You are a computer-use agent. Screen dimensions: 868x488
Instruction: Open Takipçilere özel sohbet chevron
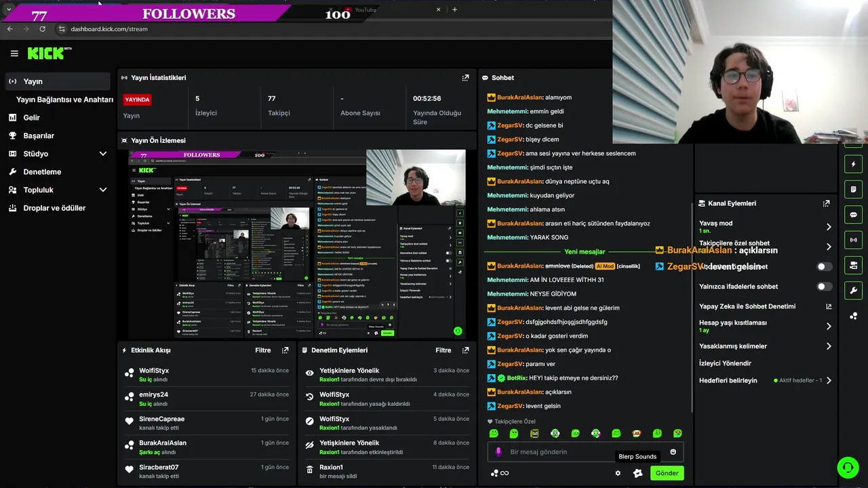click(x=829, y=247)
